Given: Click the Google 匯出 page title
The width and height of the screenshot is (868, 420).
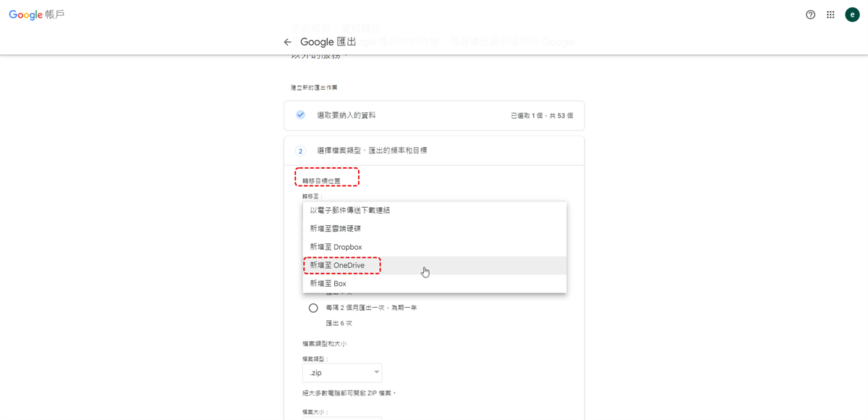Looking at the screenshot, I should pos(328,42).
